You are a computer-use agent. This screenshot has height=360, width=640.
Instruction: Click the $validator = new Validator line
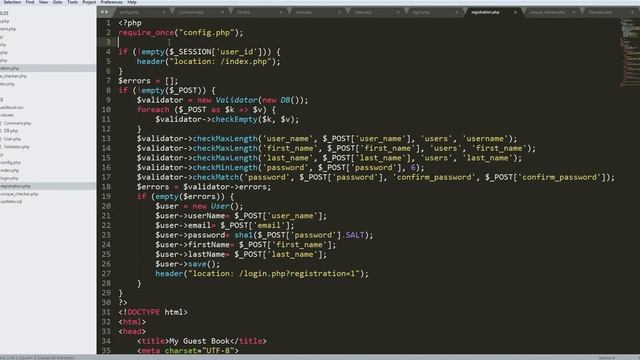point(222,100)
